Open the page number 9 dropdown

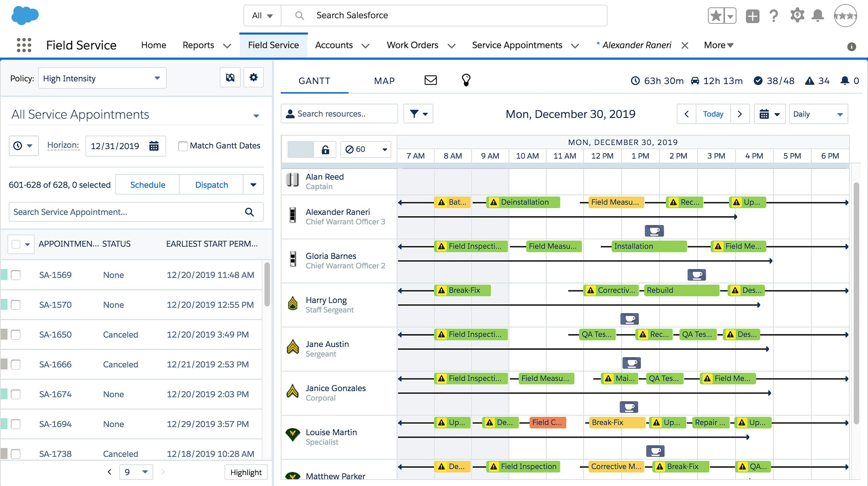click(136, 472)
